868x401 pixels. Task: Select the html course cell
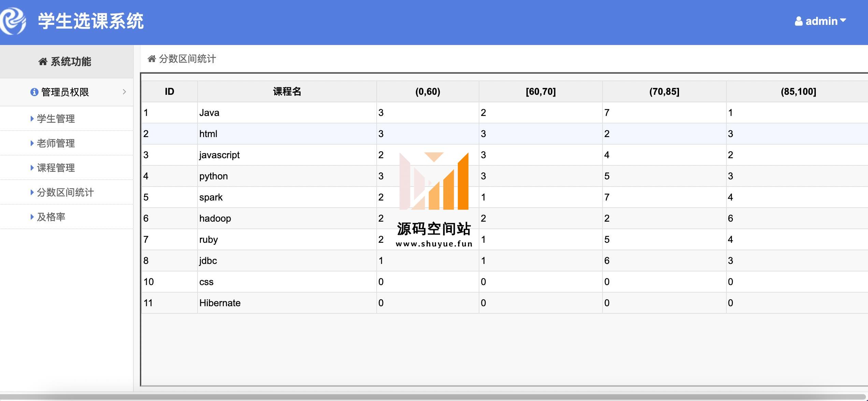pos(287,134)
